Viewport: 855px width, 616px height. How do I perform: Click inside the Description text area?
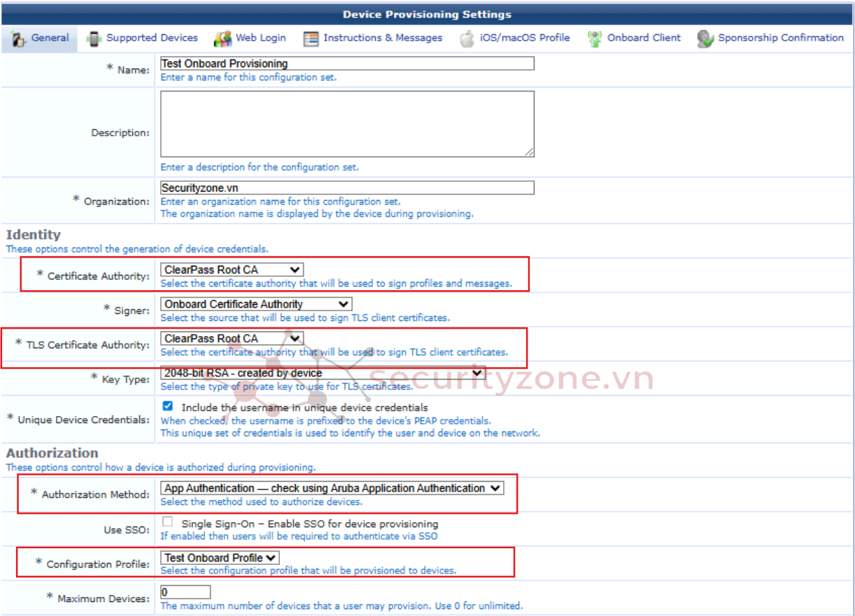(x=347, y=123)
